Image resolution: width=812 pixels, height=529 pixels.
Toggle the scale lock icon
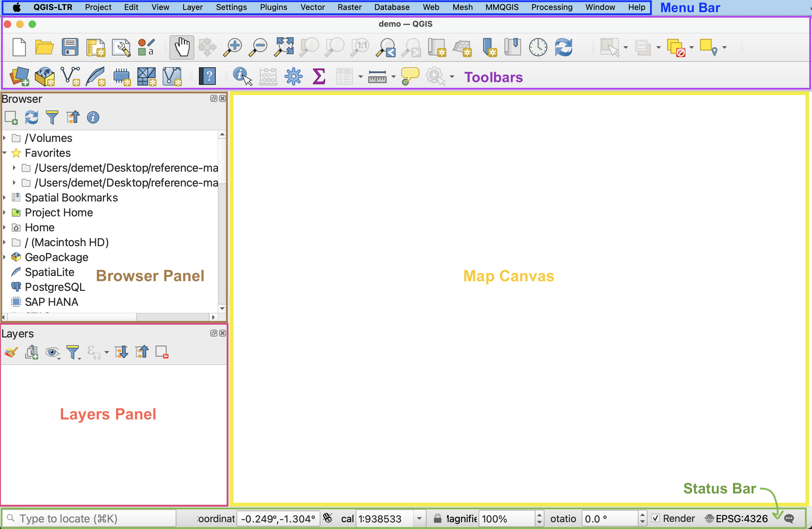pos(437,518)
